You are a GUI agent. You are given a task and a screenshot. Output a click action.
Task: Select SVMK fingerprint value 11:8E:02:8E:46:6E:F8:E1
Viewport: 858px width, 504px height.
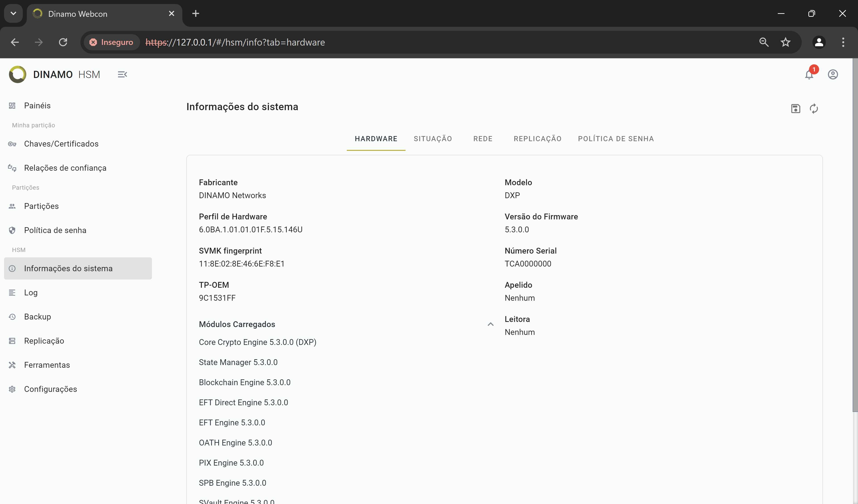pyautogui.click(x=241, y=264)
